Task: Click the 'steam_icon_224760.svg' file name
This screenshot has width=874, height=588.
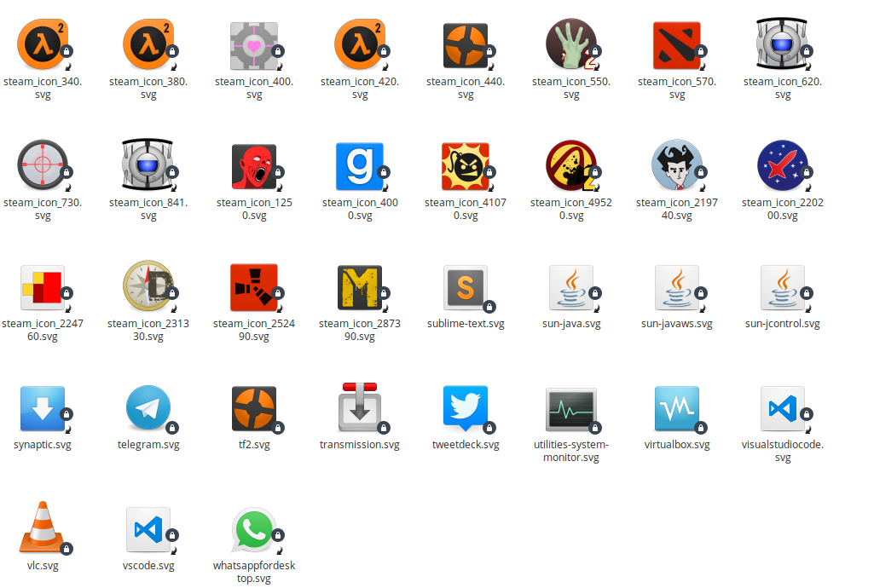Action: (x=43, y=330)
